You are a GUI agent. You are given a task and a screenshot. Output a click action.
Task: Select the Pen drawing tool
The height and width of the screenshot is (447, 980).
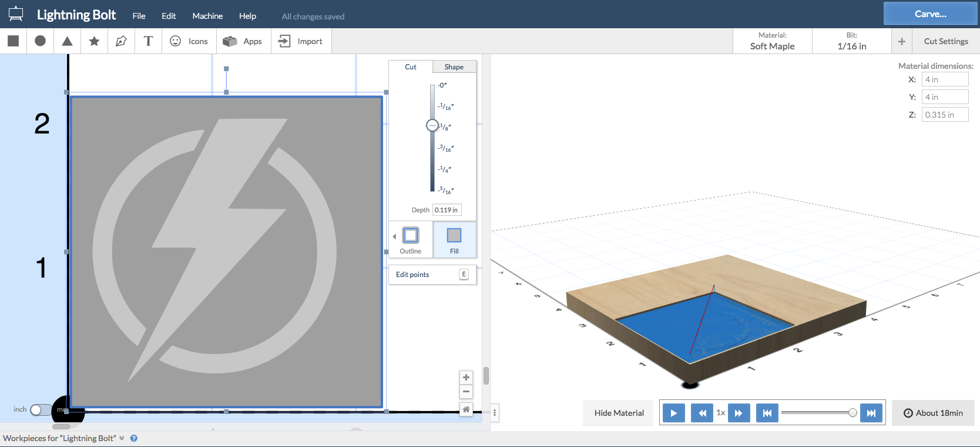(x=121, y=41)
